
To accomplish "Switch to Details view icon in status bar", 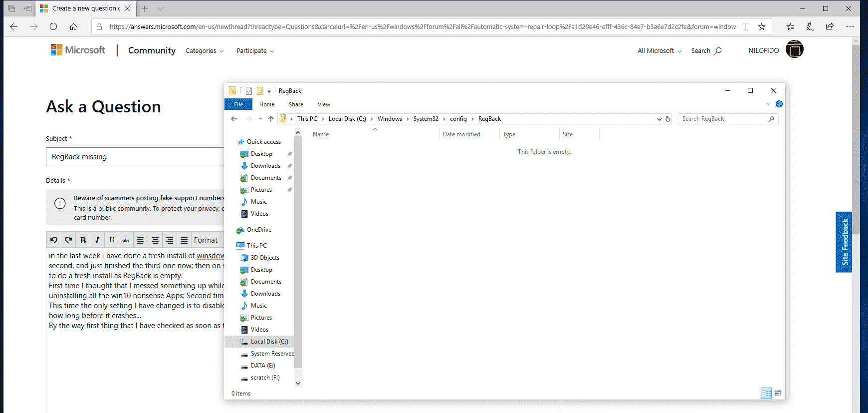I will (766, 393).
